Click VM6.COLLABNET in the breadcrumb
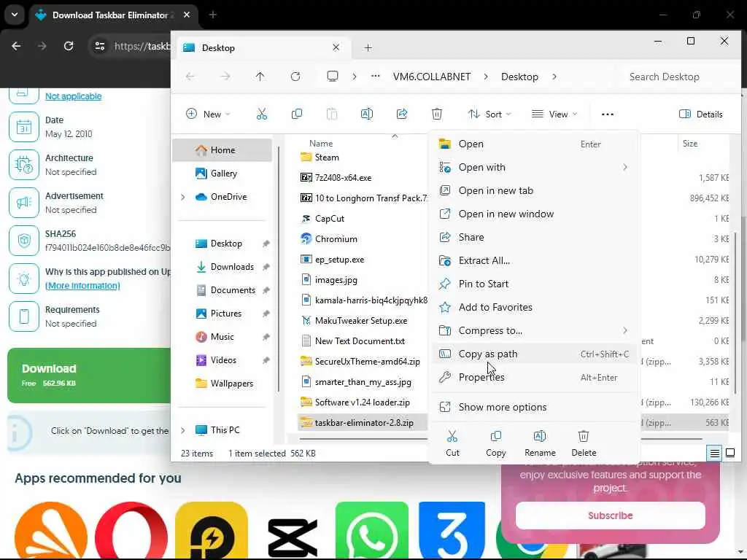 click(x=432, y=77)
